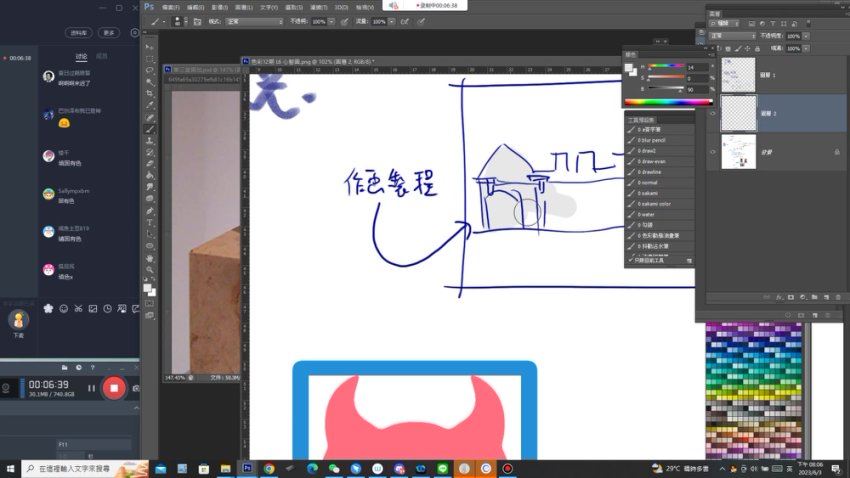Open the File menu in Photoshop
Screen dimensions: 850x478
tap(171, 7)
